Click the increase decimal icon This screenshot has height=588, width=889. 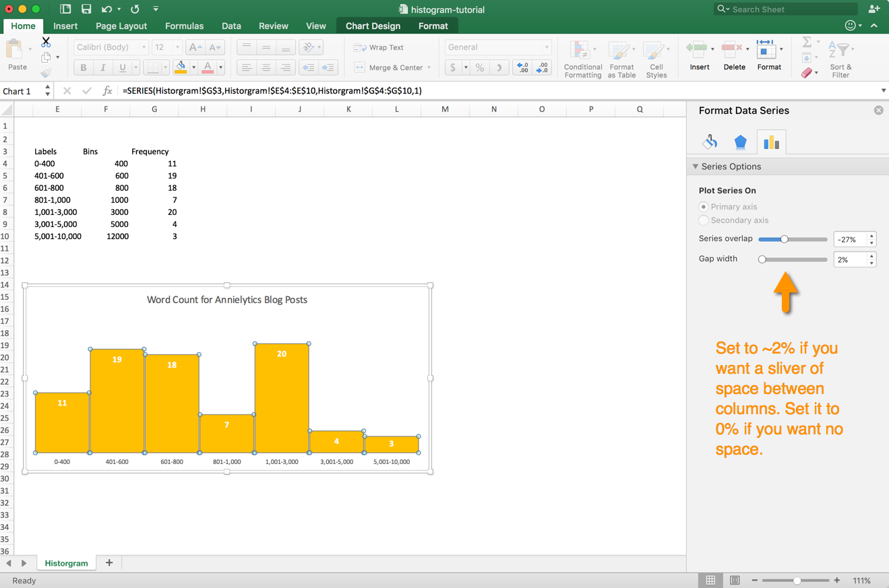[x=522, y=67]
